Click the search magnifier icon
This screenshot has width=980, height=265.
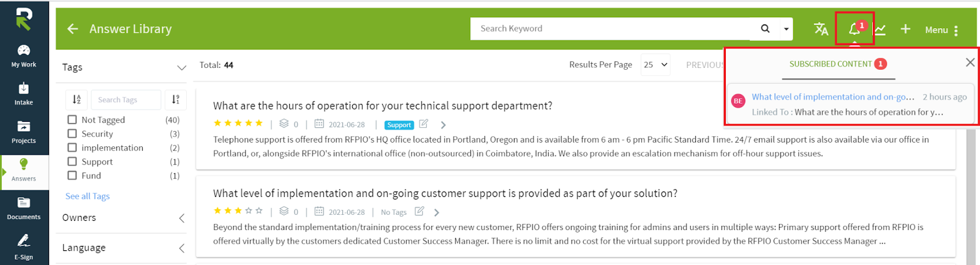tap(765, 28)
